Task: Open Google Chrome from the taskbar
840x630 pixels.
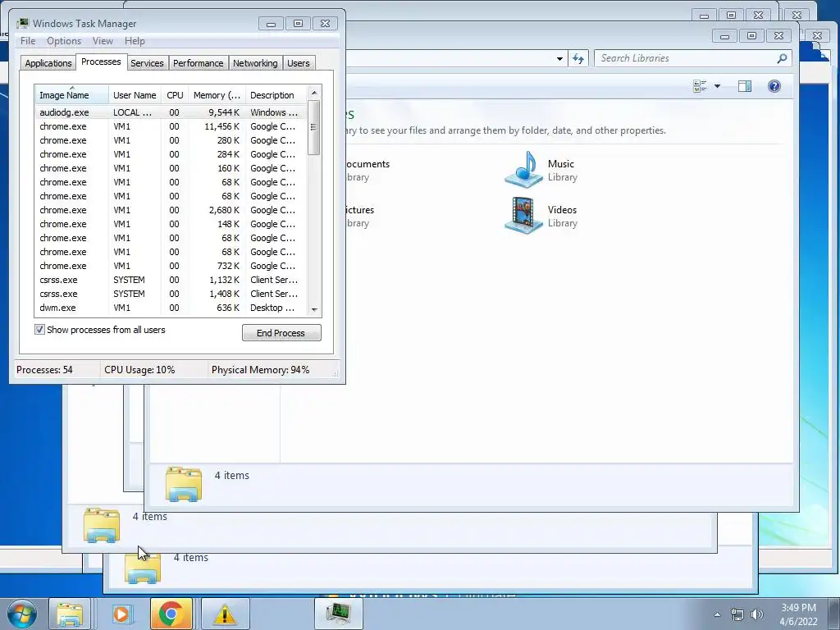Action: click(x=171, y=614)
